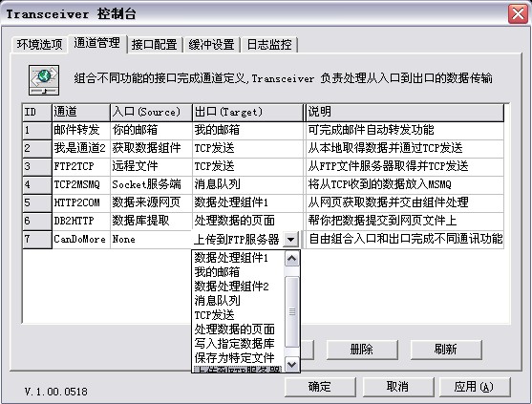Click the 获取数据组件 source cell
The width and height of the screenshot is (532, 404).
(x=151, y=149)
